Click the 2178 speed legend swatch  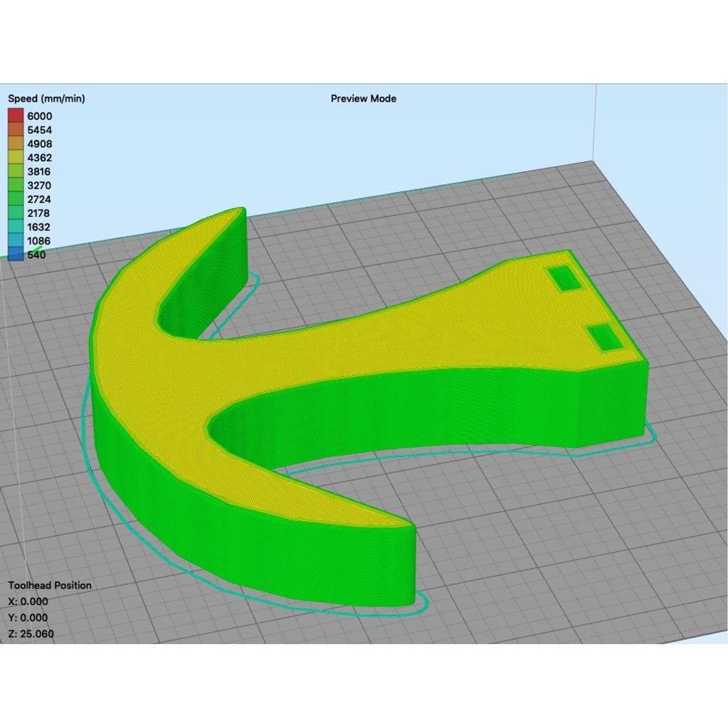click(16, 213)
